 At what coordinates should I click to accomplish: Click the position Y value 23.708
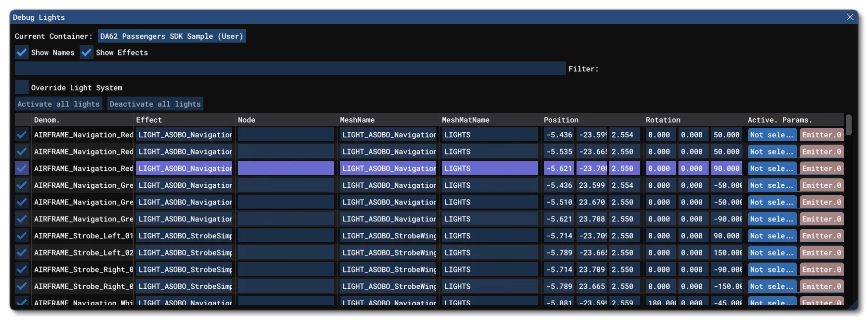[592, 218]
